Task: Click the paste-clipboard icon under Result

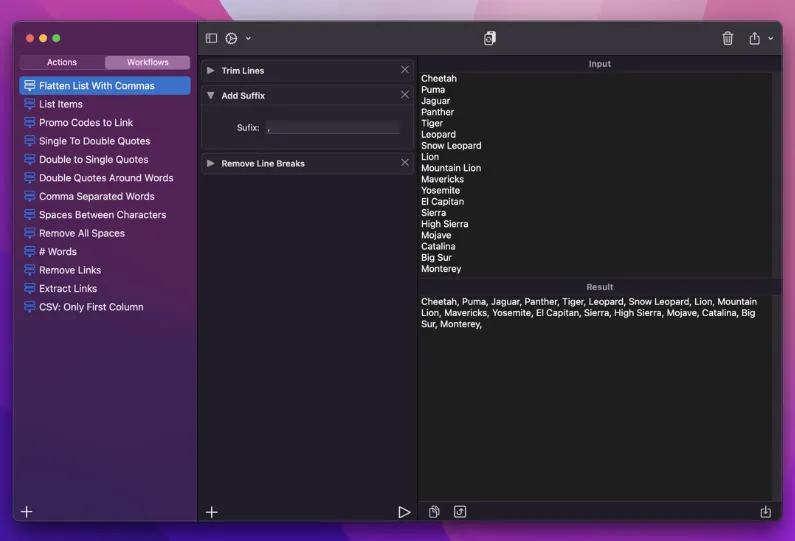Action: coord(434,512)
